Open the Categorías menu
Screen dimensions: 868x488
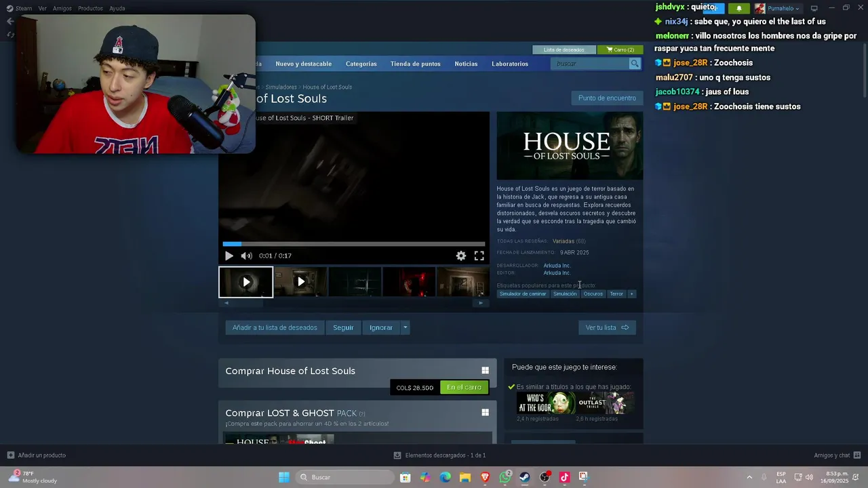point(361,64)
